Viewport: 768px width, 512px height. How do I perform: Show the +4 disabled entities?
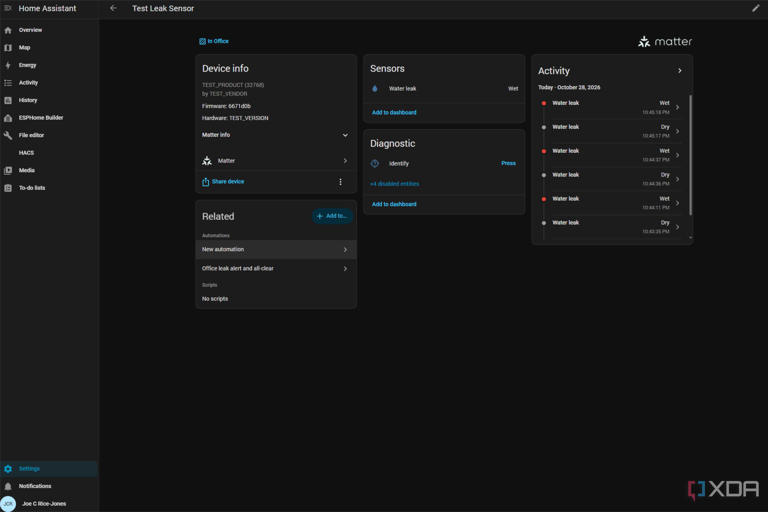(394, 184)
